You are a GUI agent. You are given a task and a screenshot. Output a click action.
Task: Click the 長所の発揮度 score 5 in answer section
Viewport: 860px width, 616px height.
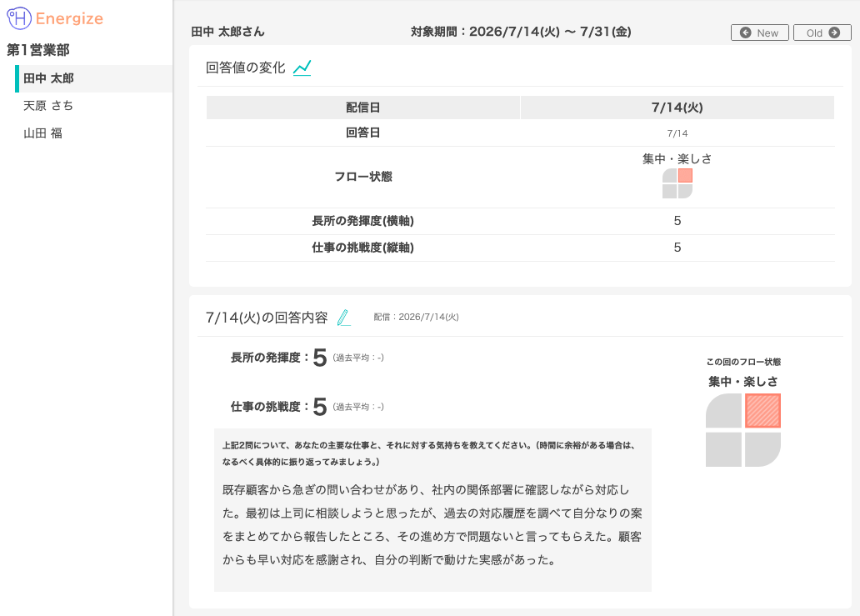coord(320,358)
